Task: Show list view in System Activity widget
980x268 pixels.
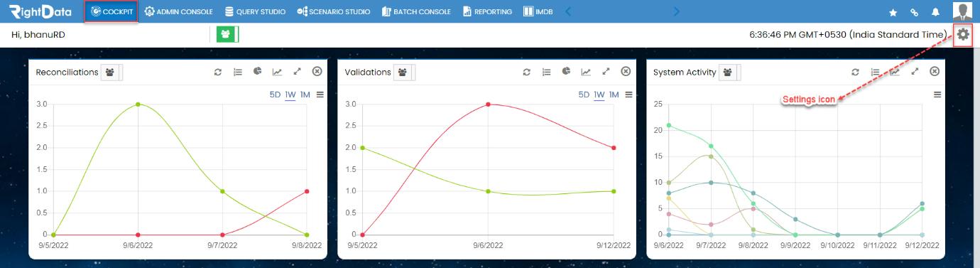Action: point(876,72)
